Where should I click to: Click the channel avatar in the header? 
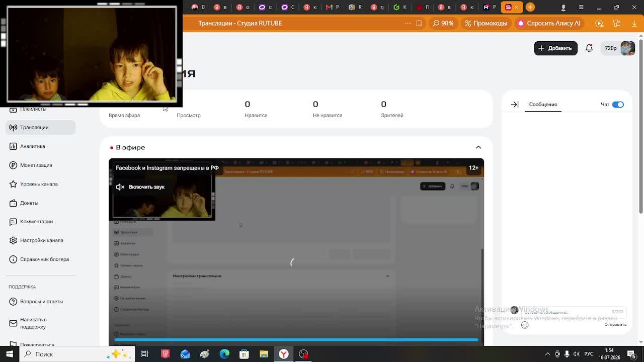point(627,48)
